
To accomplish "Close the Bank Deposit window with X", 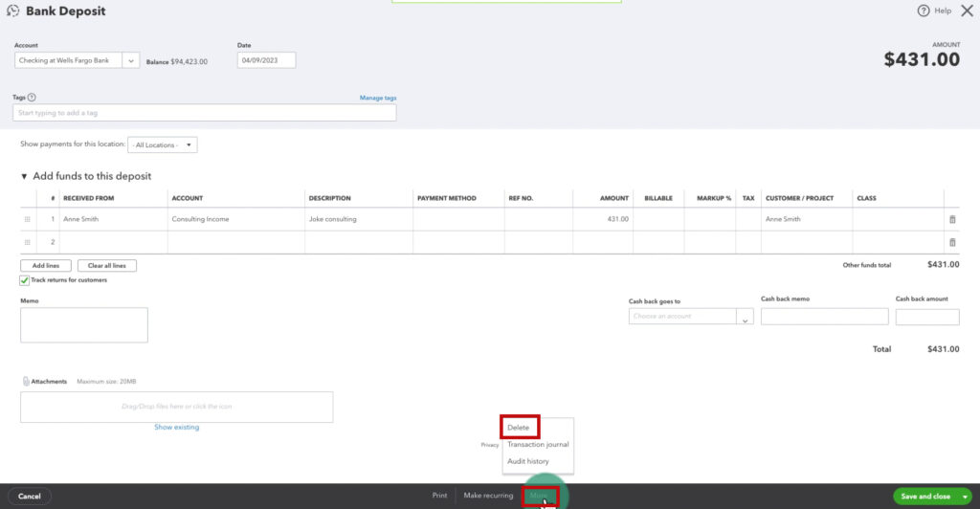I will click(967, 11).
